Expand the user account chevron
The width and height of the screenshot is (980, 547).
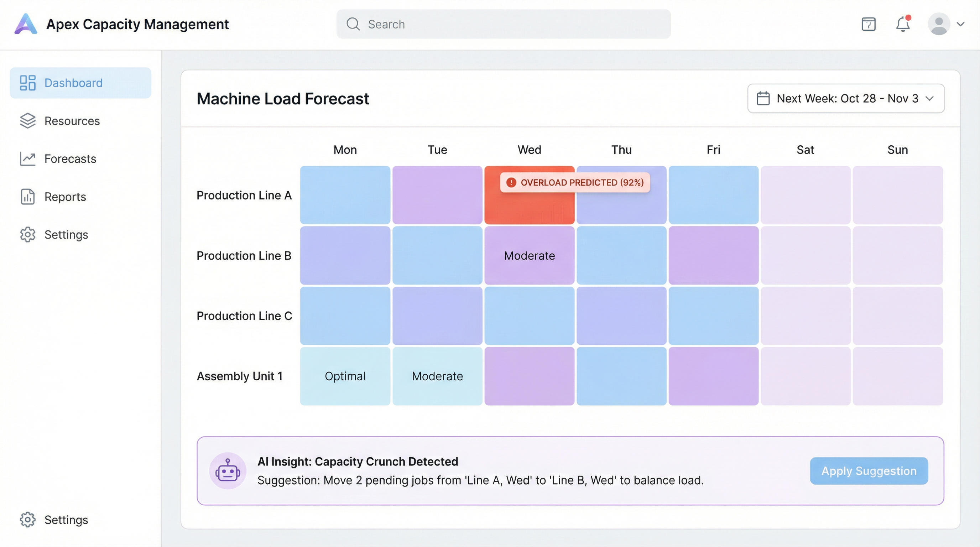pyautogui.click(x=960, y=24)
